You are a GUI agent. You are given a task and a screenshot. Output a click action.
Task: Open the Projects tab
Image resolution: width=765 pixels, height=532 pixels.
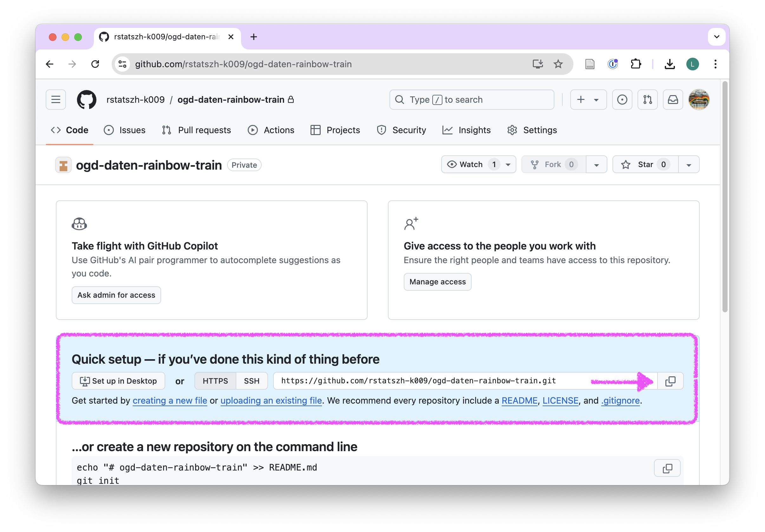335,130
